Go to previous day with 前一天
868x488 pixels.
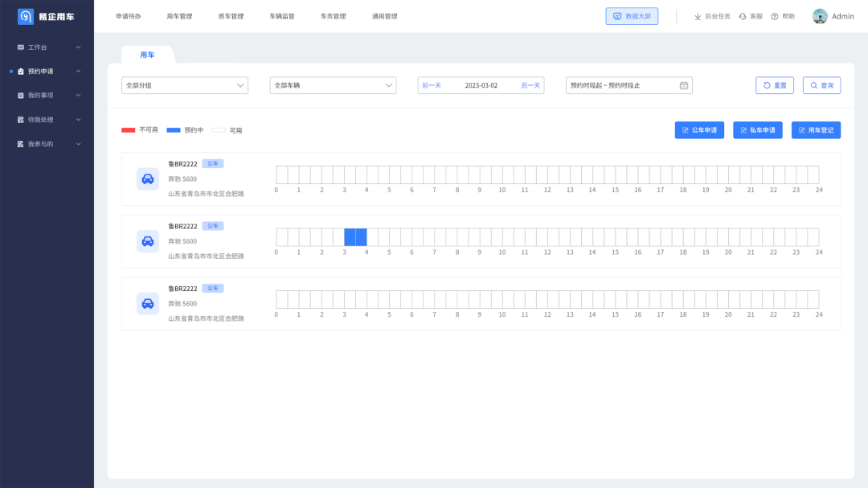pos(432,85)
